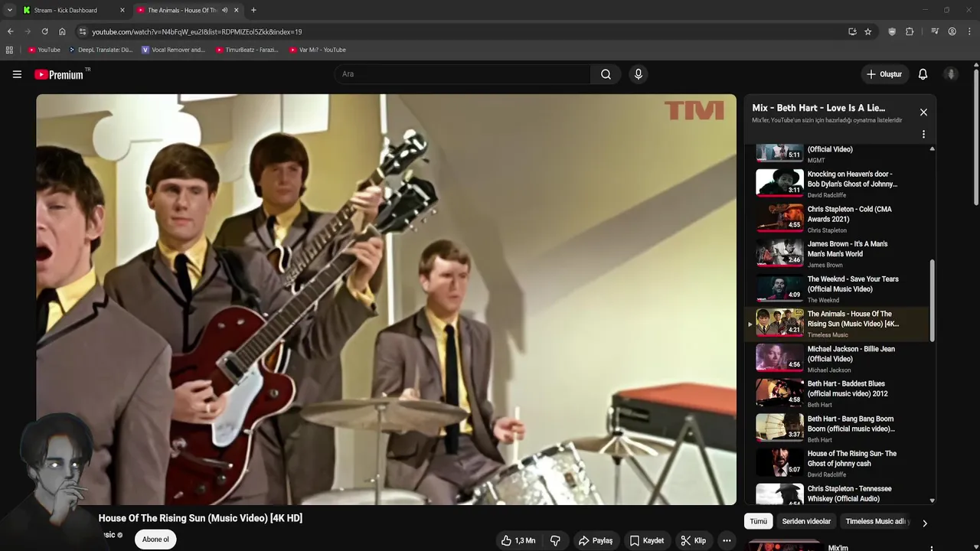Play Michael Jackson Billie Jean item
The height and width of the screenshot is (551, 980).
(838, 359)
